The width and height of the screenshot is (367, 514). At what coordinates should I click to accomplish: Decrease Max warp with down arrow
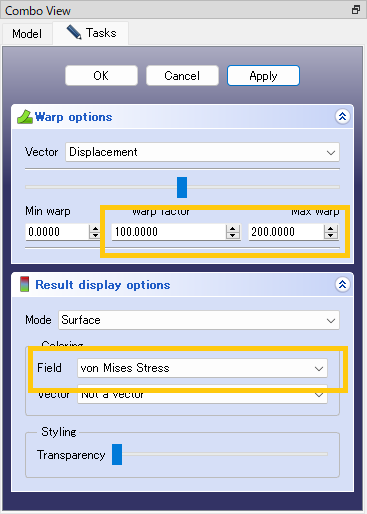point(331,235)
